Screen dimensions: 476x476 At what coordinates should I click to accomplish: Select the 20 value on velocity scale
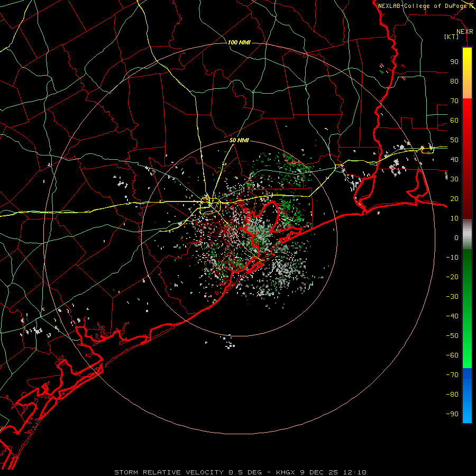click(454, 198)
